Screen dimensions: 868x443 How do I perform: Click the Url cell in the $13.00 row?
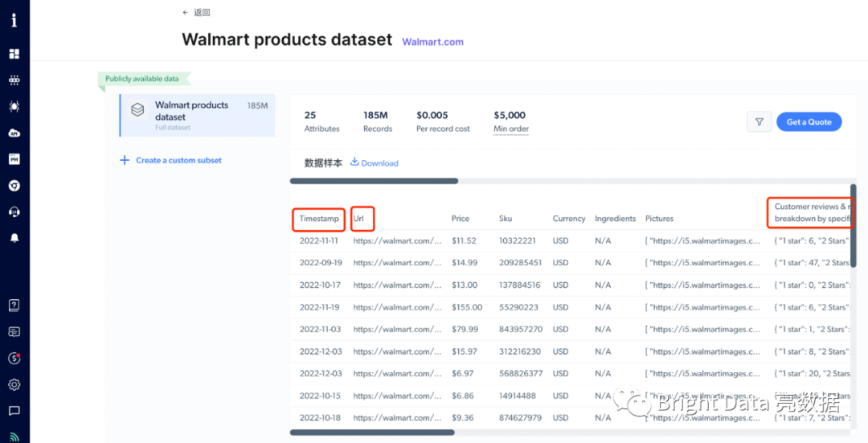click(x=397, y=285)
